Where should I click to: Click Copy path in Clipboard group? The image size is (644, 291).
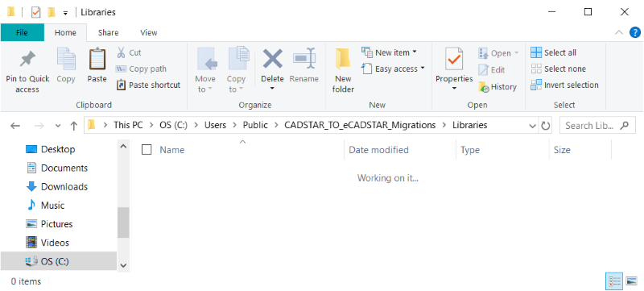[x=142, y=69]
